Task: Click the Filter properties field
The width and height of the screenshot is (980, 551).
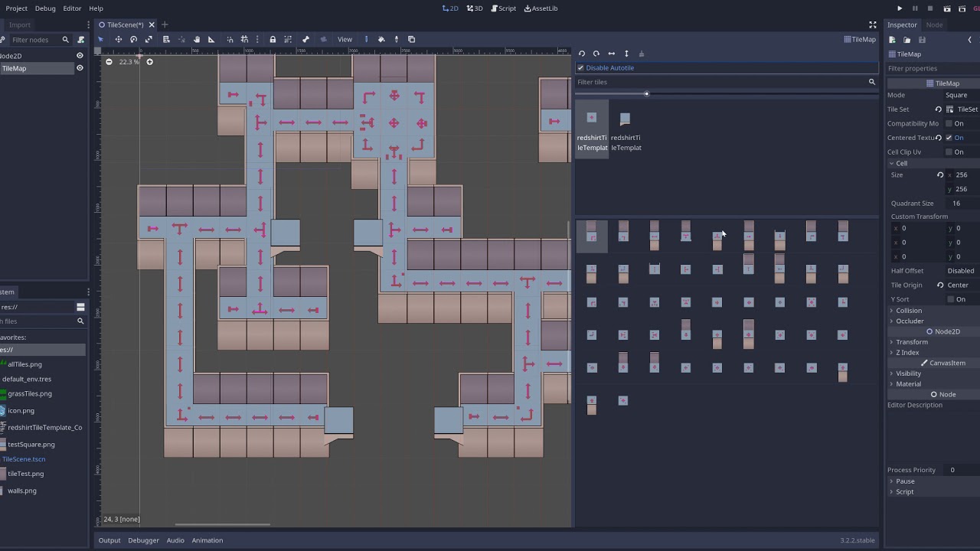Action: coord(932,68)
